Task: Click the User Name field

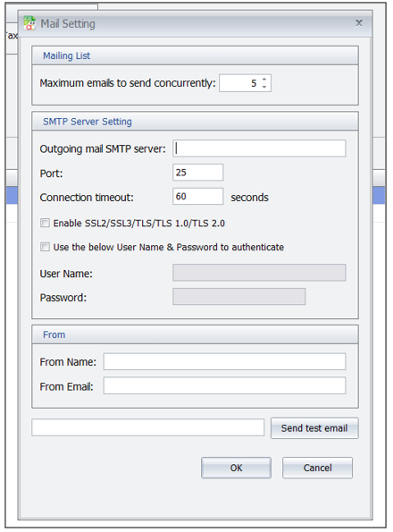Action: pos(259,273)
